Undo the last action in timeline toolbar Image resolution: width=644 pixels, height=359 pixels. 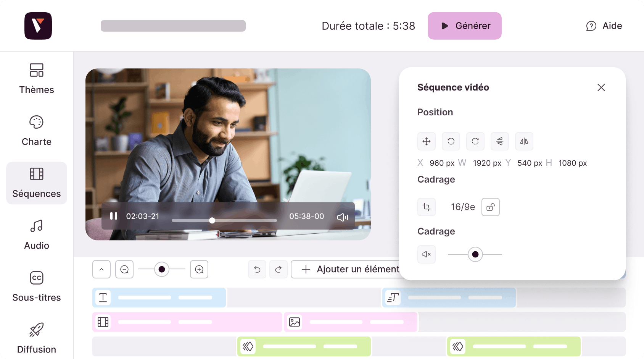[x=257, y=269]
